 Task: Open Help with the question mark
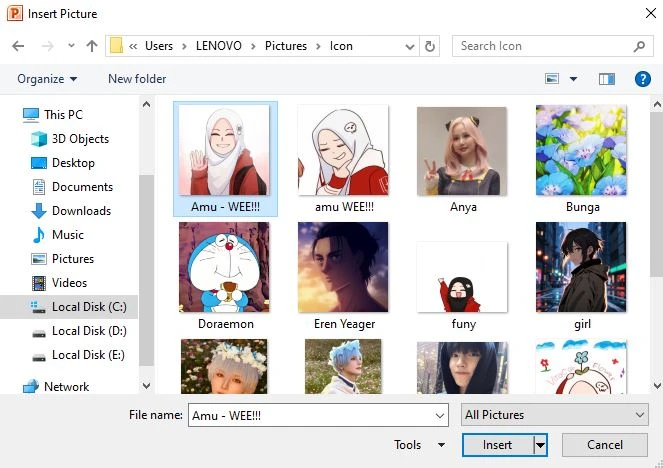pyautogui.click(x=643, y=79)
